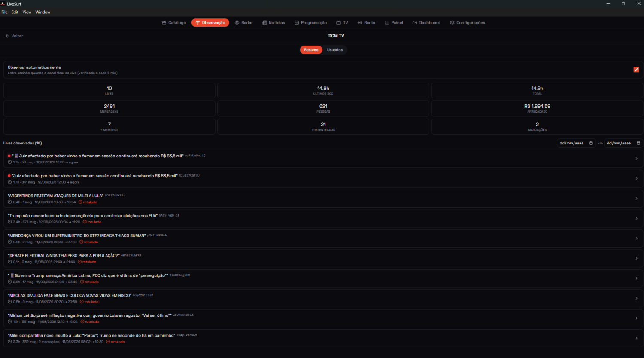644x358 pixels.
Task: Switch to the Usuários tab
Action: [335, 50]
